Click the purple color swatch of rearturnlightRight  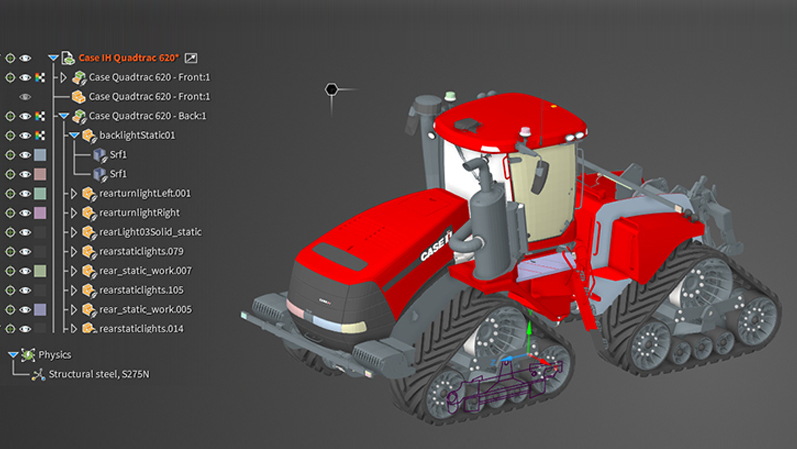coord(40,213)
